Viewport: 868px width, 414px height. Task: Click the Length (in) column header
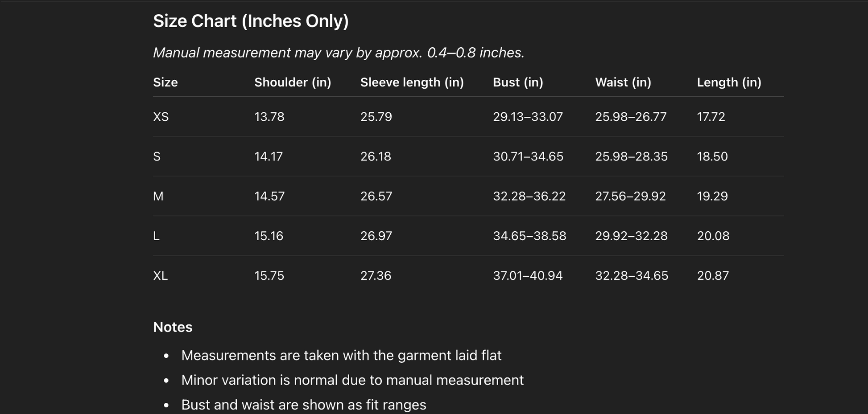729,82
